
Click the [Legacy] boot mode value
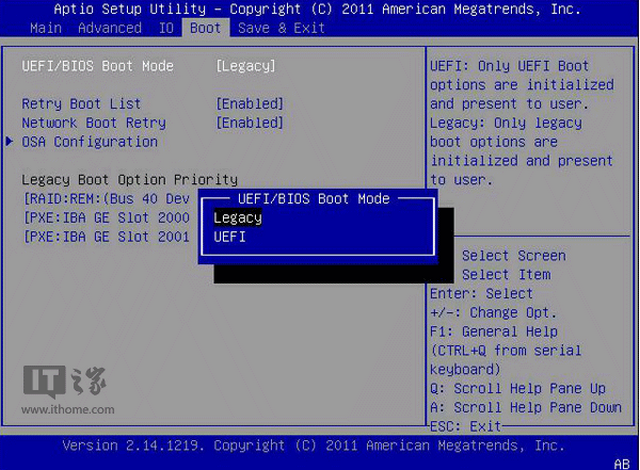click(x=246, y=66)
